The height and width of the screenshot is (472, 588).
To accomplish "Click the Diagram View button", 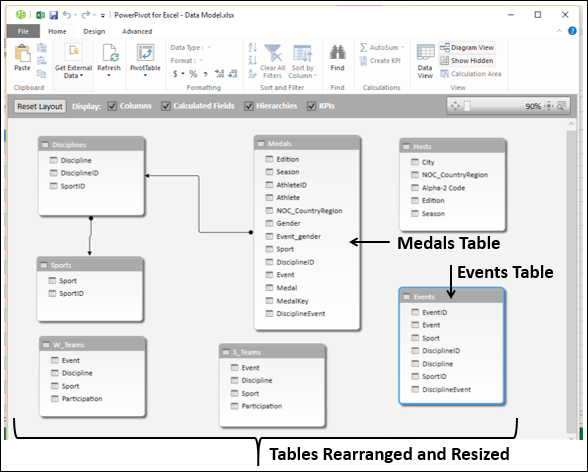I will click(467, 48).
